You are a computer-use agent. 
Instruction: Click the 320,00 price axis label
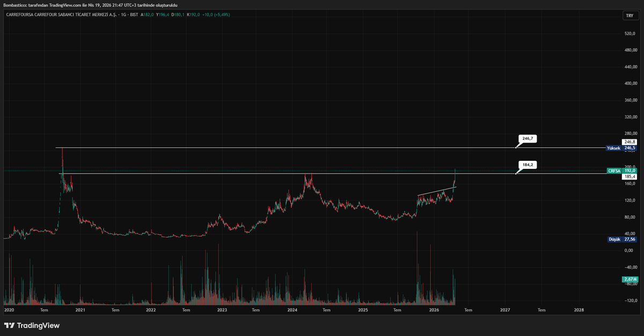(630, 117)
